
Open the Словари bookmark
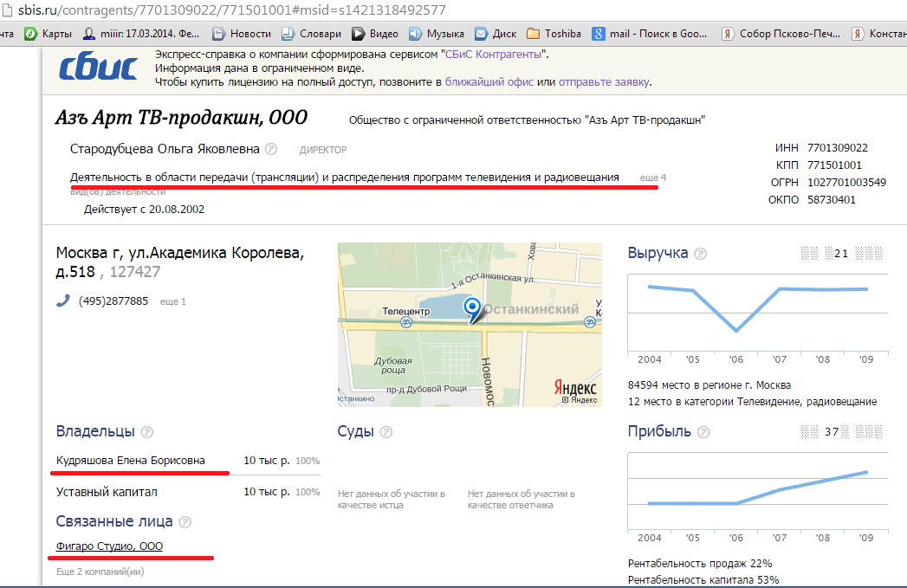click(314, 34)
